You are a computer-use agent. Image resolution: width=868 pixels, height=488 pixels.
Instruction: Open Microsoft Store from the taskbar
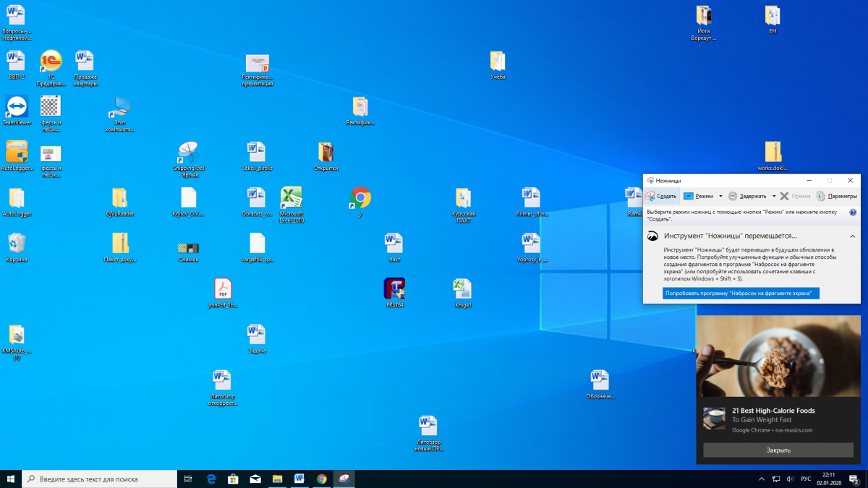233,479
